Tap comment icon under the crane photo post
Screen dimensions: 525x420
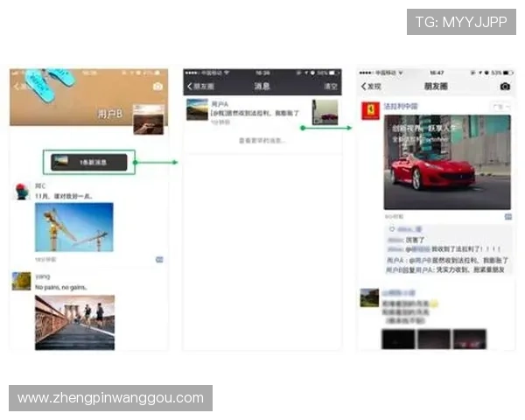click(x=159, y=260)
